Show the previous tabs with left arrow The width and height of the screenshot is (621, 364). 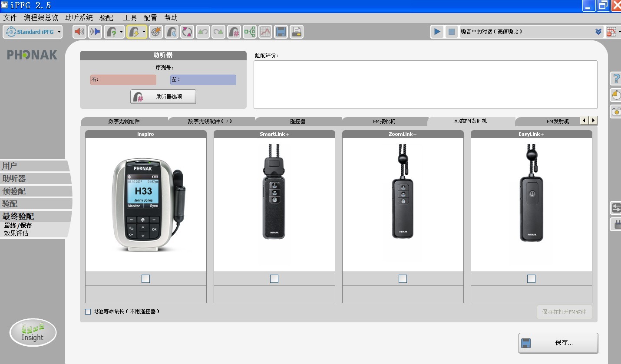584,121
